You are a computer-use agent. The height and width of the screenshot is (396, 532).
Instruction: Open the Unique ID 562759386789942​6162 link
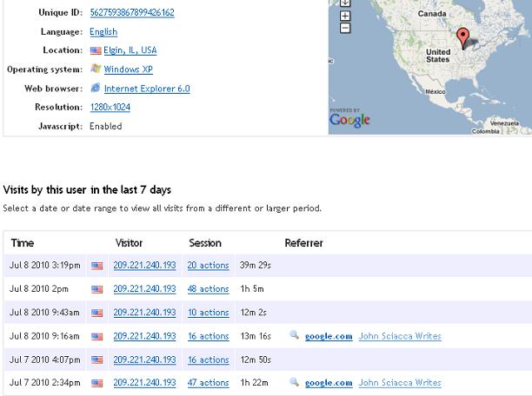coord(132,12)
